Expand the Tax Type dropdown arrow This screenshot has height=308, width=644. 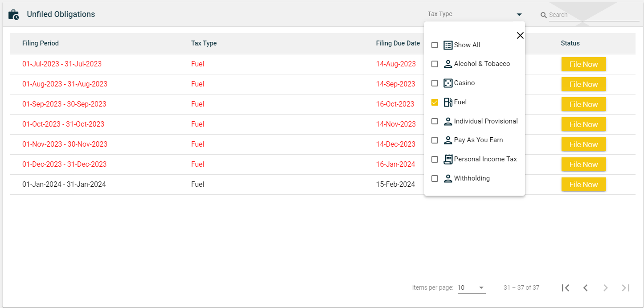[x=519, y=15]
